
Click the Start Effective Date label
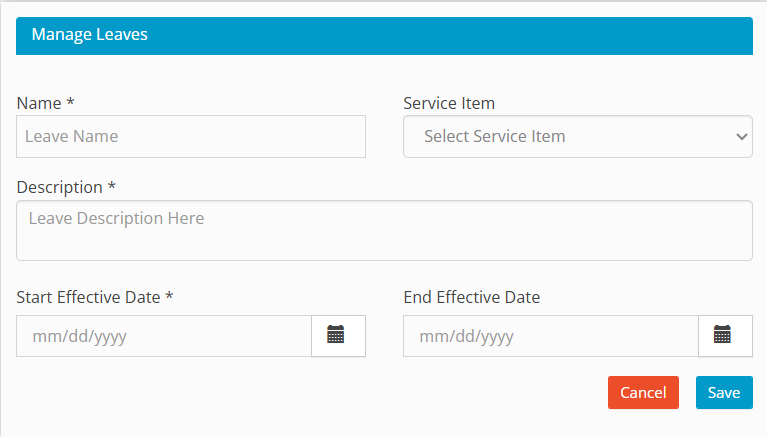pyautogui.click(x=89, y=297)
